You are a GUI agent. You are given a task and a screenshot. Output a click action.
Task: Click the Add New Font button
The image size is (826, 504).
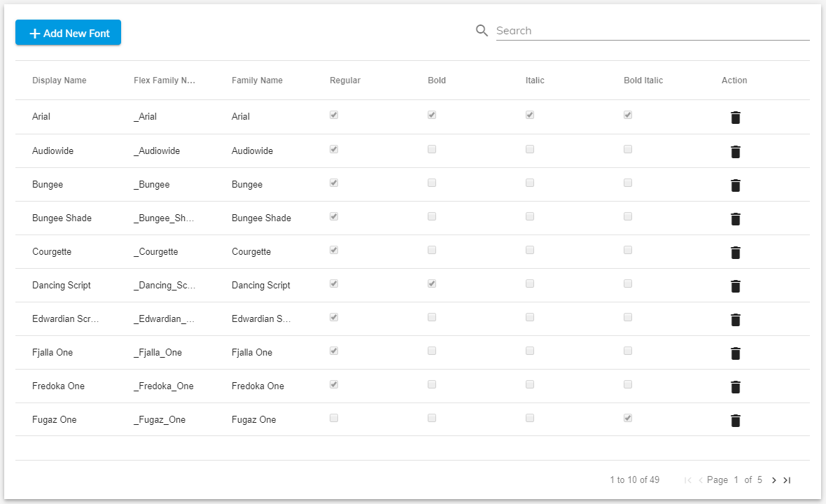pos(68,33)
